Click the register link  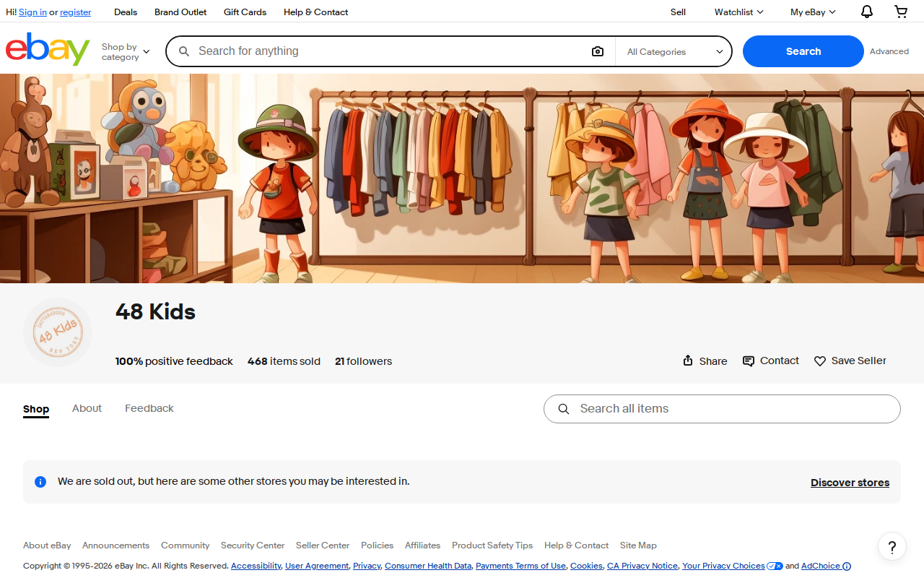click(76, 12)
